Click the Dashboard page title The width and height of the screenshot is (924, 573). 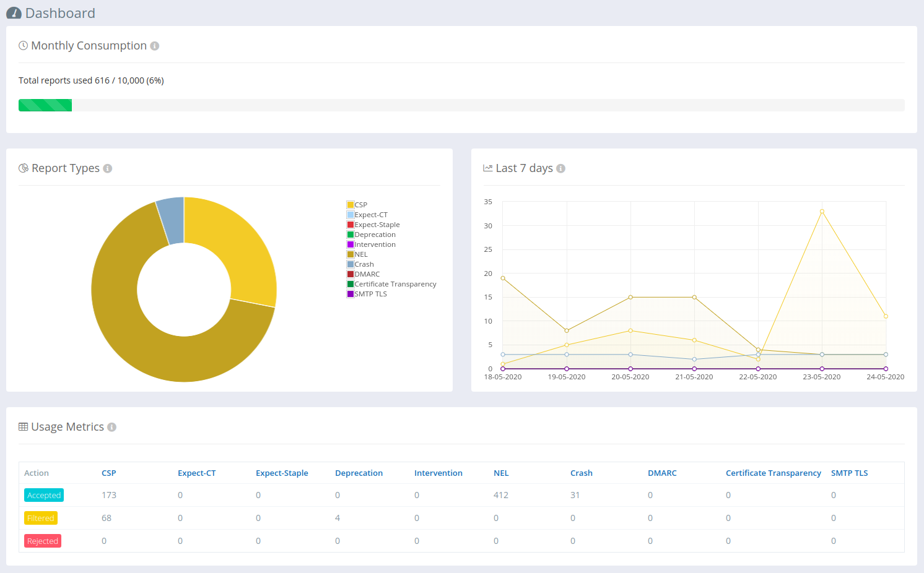[60, 13]
